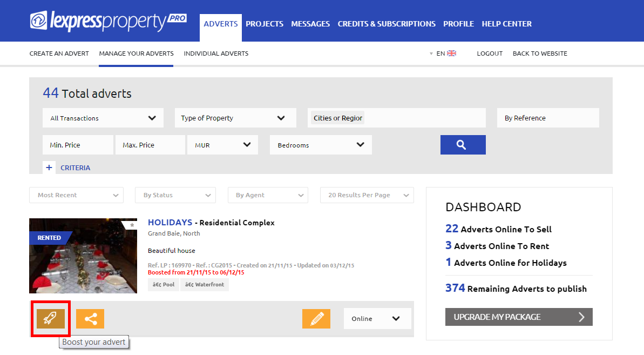
Task: Click the 'Ref. LP : 169970' reference line
Action: tap(251, 265)
